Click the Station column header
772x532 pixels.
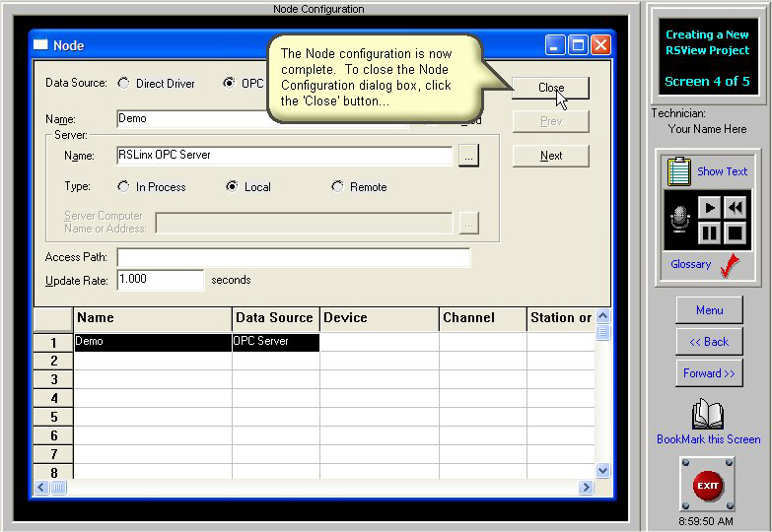click(x=561, y=318)
